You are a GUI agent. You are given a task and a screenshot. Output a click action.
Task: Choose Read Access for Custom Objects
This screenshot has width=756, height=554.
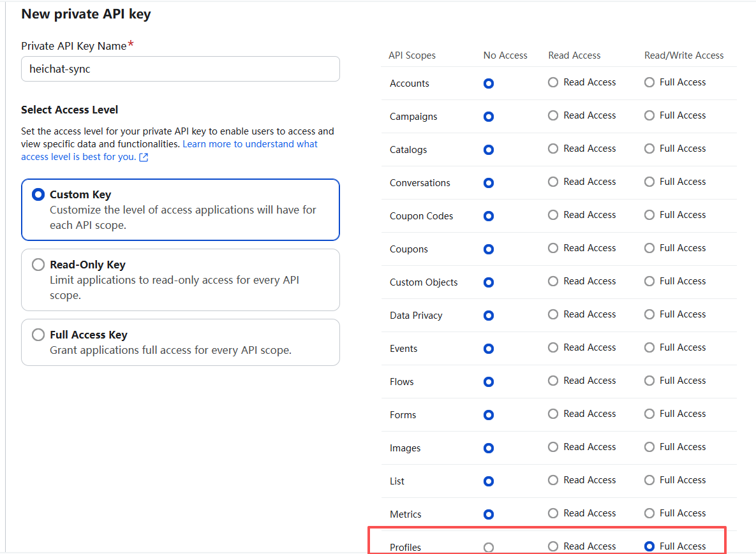(x=553, y=281)
